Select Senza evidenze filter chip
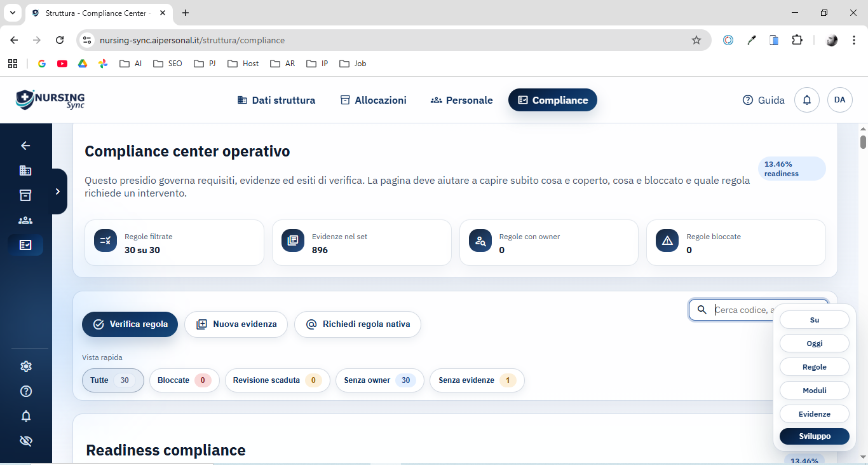Screen dimensions: 868x465 (477, 380)
